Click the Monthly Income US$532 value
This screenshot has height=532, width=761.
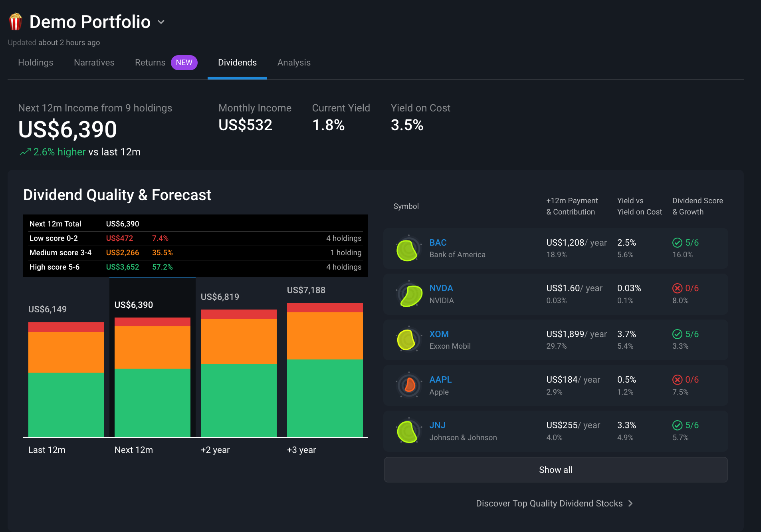(x=245, y=125)
